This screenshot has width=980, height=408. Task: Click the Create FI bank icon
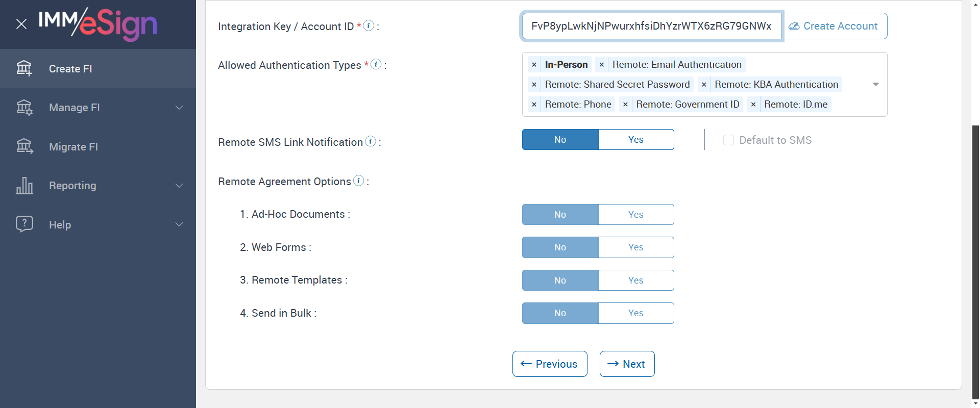pyautogui.click(x=24, y=68)
